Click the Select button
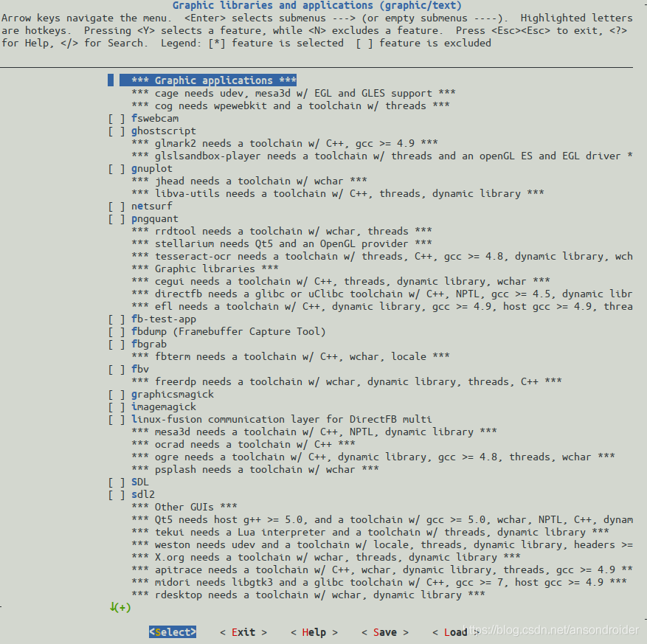 173,632
